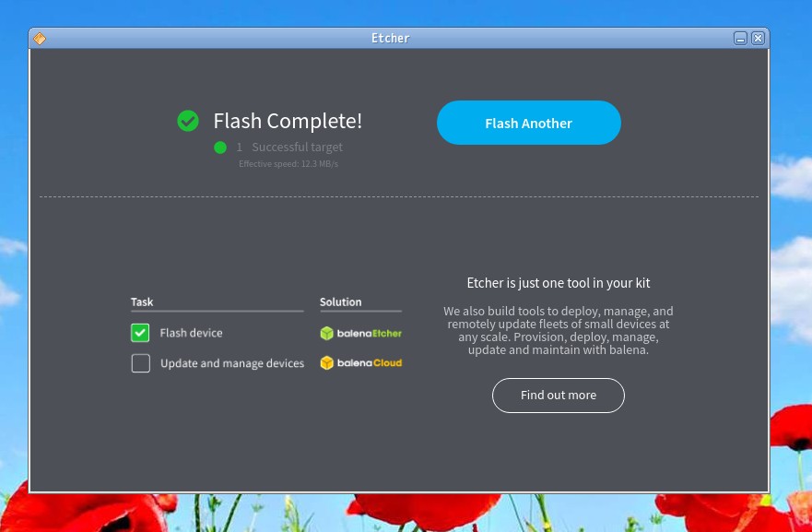Viewport: 812px width, 532px height.
Task: Click the Flash device label text
Action: click(191, 333)
